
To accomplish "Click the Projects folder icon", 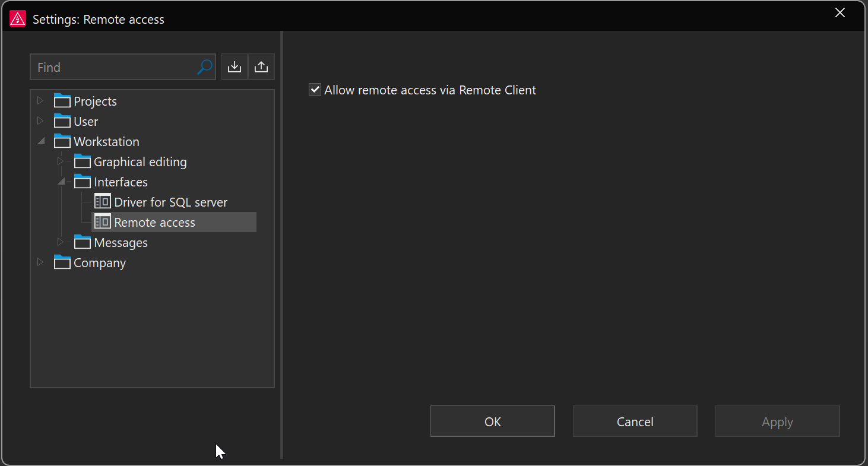I will (x=62, y=101).
